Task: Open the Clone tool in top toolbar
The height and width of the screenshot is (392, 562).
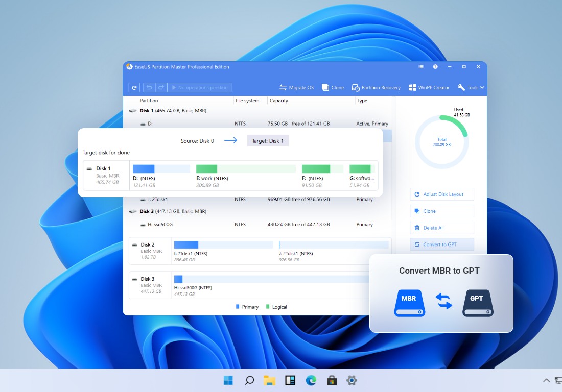Action: [333, 88]
